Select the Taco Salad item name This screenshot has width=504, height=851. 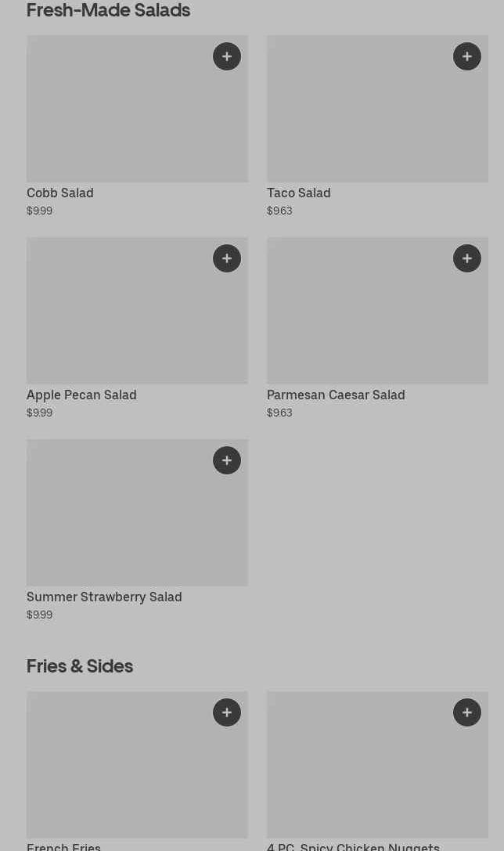(298, 193)
